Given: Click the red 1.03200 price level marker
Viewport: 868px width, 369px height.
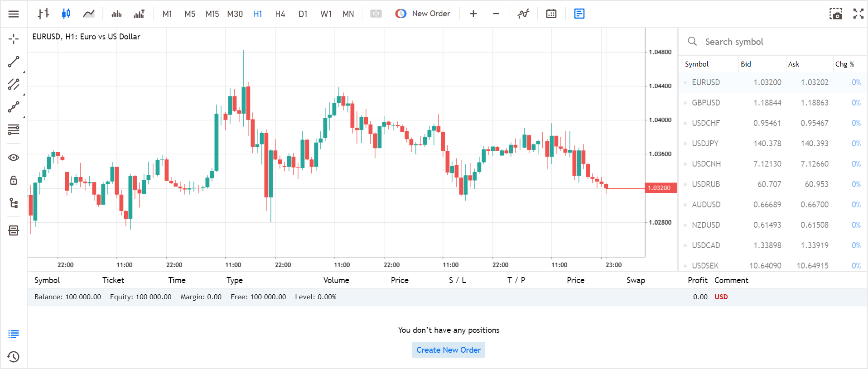Looking at the screenshot, I should pyautogui.click(x=661, y=188).
